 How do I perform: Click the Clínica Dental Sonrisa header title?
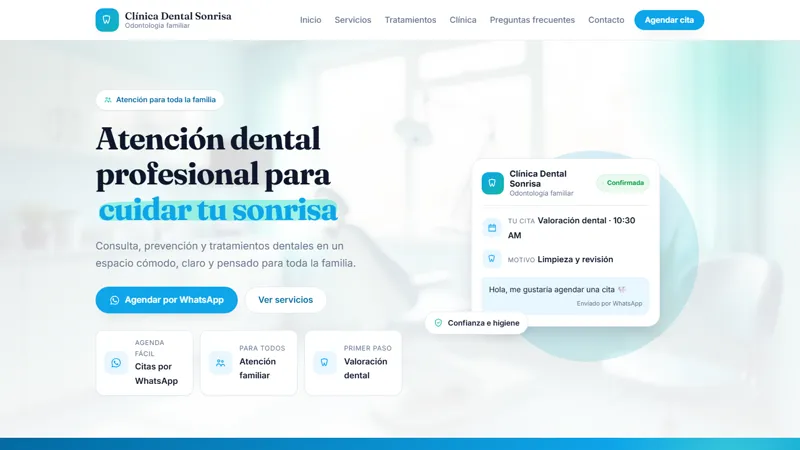[x=178, y=16]
